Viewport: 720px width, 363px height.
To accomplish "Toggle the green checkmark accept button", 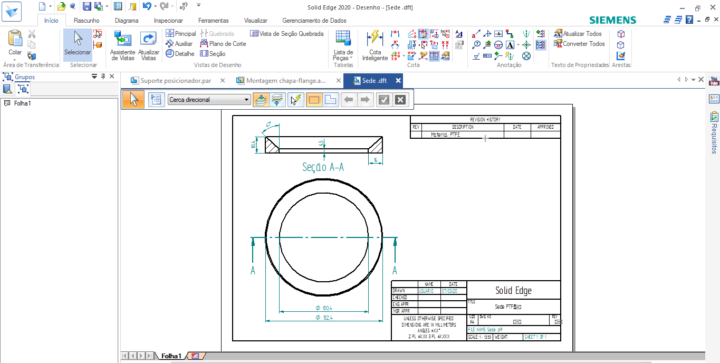I will (383, 100).
